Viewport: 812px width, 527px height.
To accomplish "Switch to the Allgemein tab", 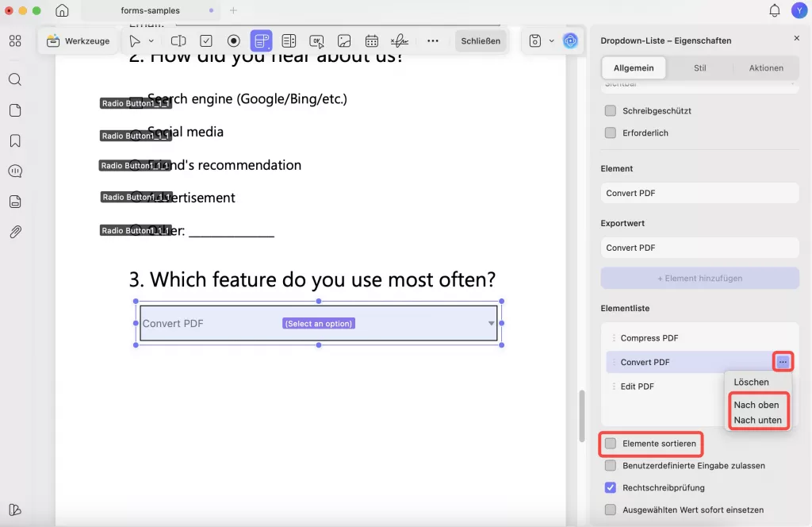I will click(634, 68).
